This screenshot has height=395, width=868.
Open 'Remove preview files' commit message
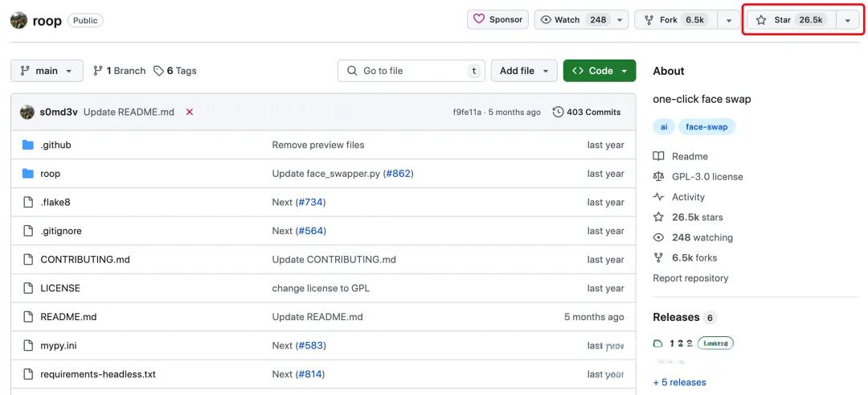click(x=318, y=145)
